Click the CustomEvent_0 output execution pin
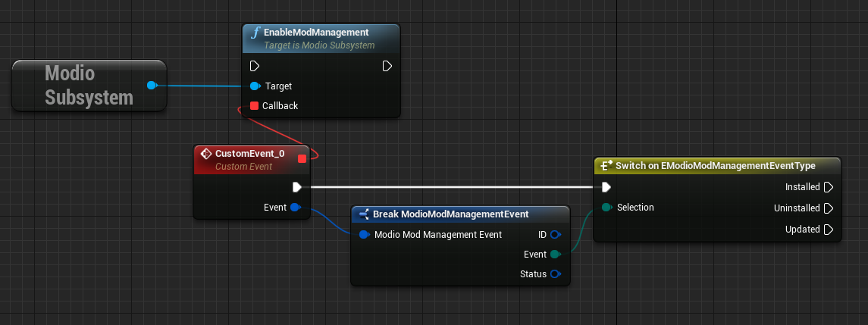Image resolution: width=868 pixels, height=325 pixels. pos(297,187)
